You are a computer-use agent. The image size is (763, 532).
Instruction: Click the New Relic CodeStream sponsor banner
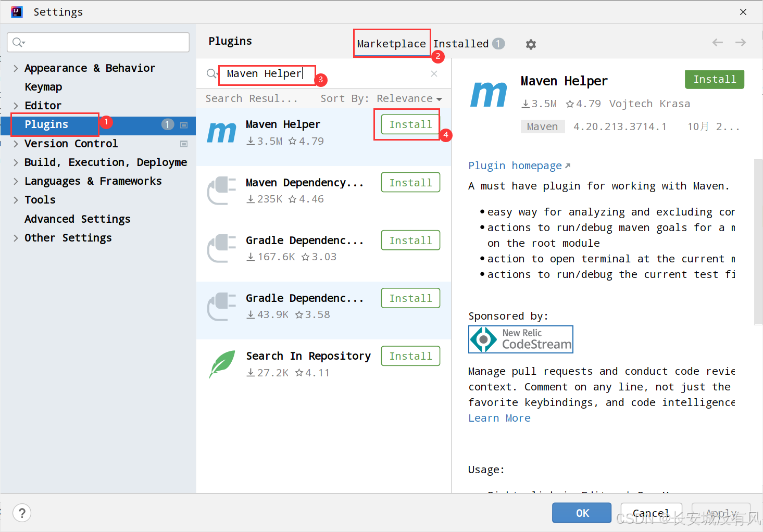pyautogui.click(x=521, y=339)
